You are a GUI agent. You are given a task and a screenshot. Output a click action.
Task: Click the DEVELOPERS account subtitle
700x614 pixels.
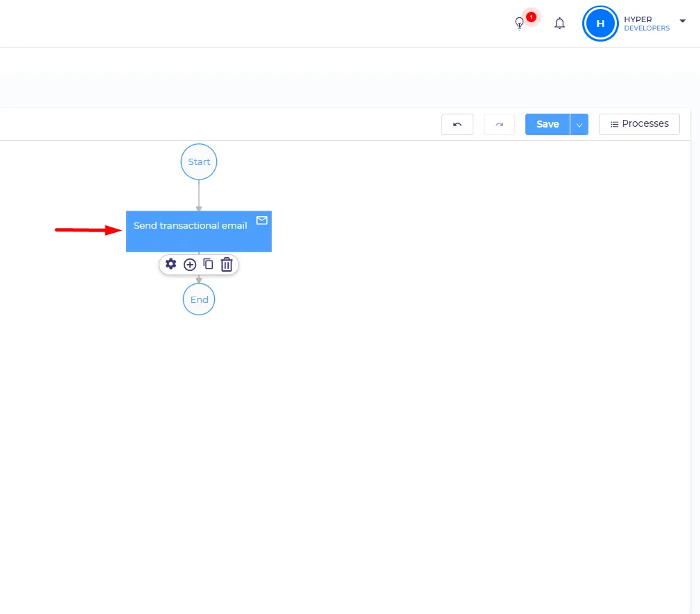[647, 28]
